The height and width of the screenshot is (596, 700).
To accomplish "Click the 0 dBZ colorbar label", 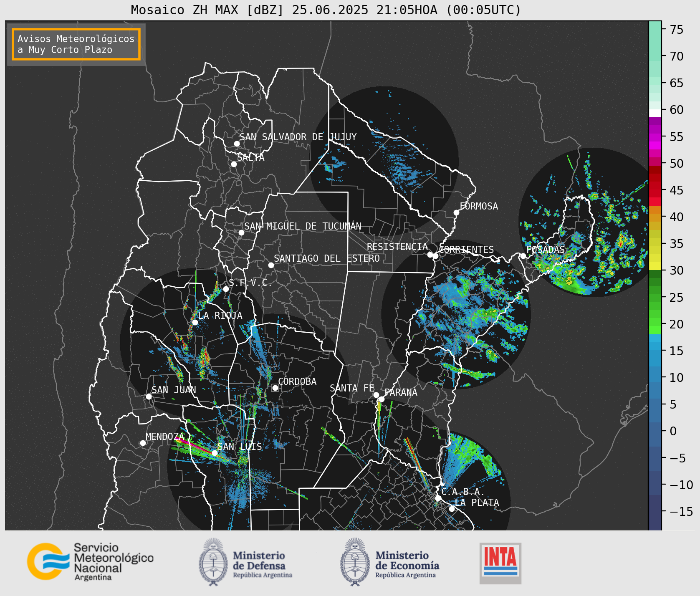I will point(673,431).
